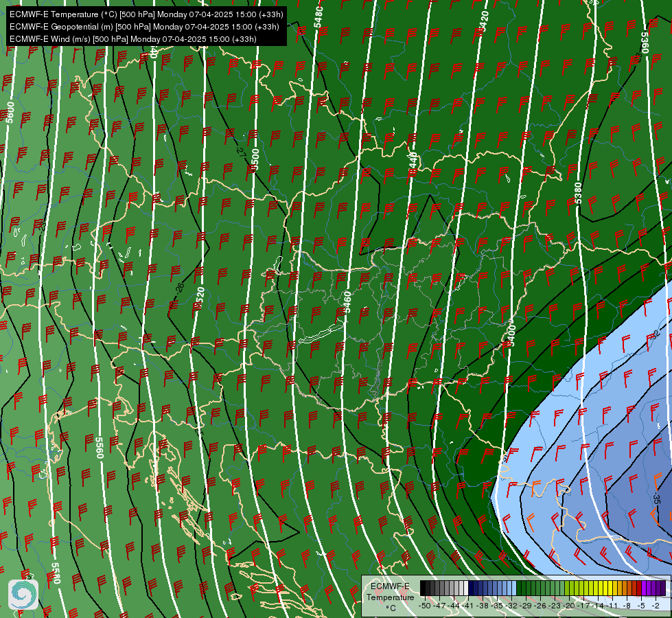Select the ECMWF-E Temperature 500 hPa title line

point(146,14)
